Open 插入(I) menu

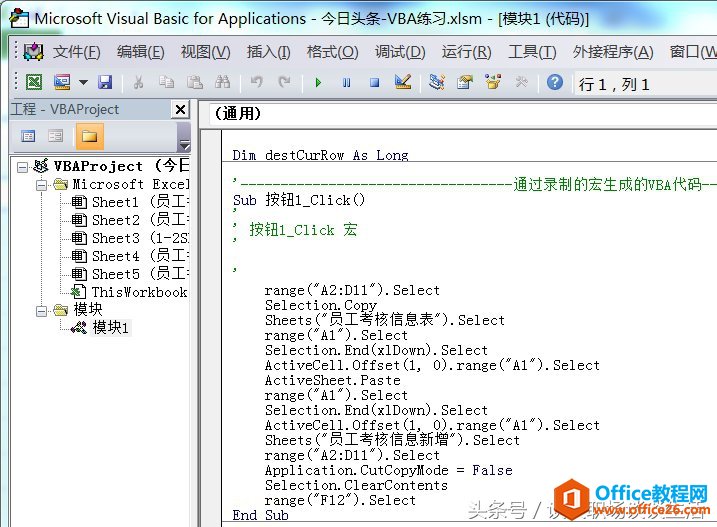(x=268, y=52)
